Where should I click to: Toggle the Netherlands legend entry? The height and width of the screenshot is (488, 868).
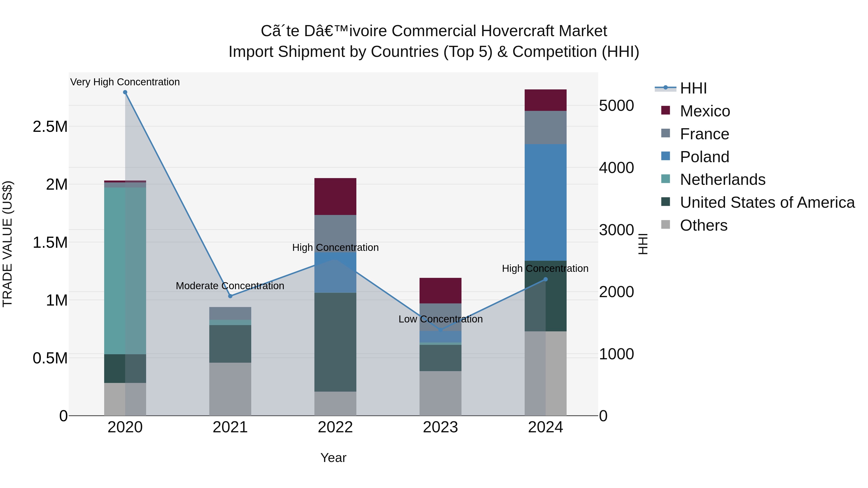(713, 179)
